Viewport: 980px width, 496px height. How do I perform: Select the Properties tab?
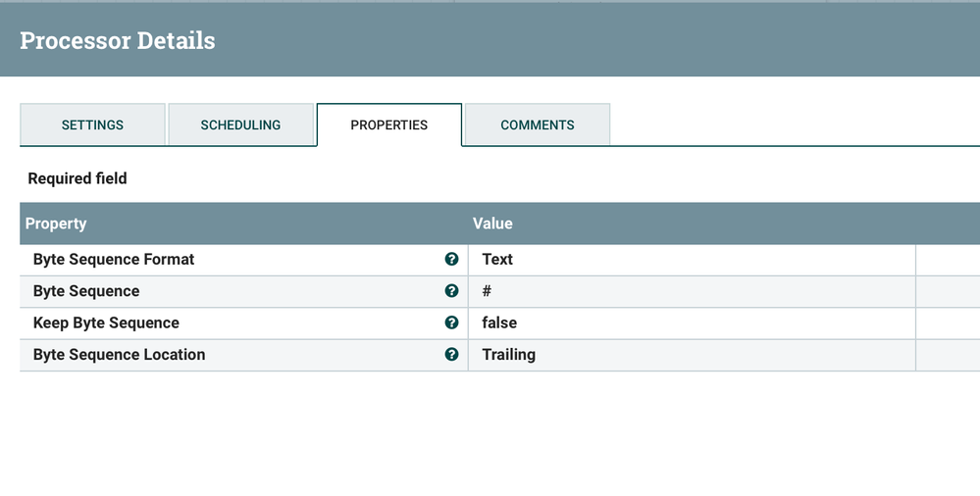[x=388, y=124]
